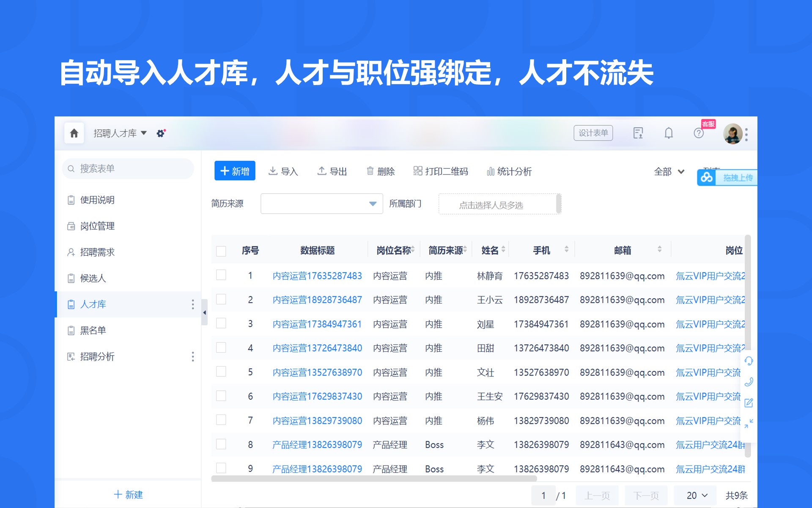
Task: Sort by 手机 column arrows
Action: pyautogui.click(x=567, y=249)
